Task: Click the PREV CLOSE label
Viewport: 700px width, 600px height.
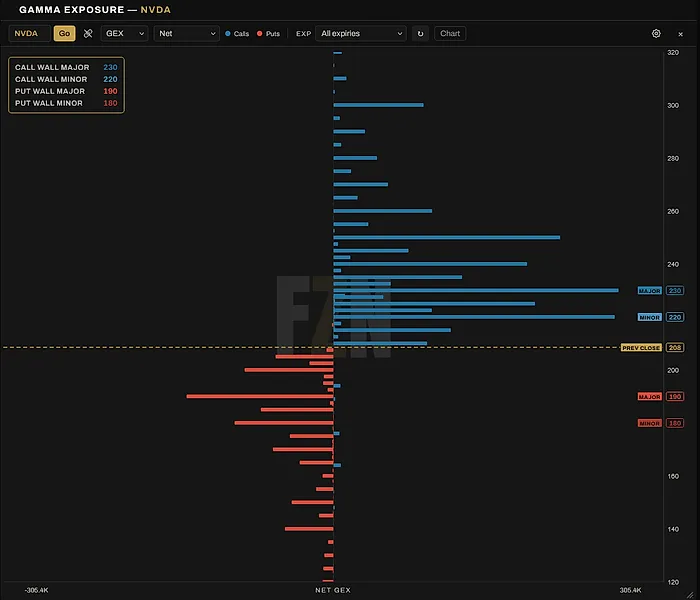Action: point(641,348)
